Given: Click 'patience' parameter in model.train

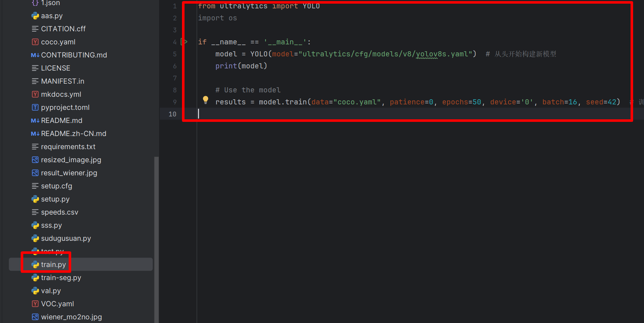Looking at the screenshot, I should click(x=407, y=102).
